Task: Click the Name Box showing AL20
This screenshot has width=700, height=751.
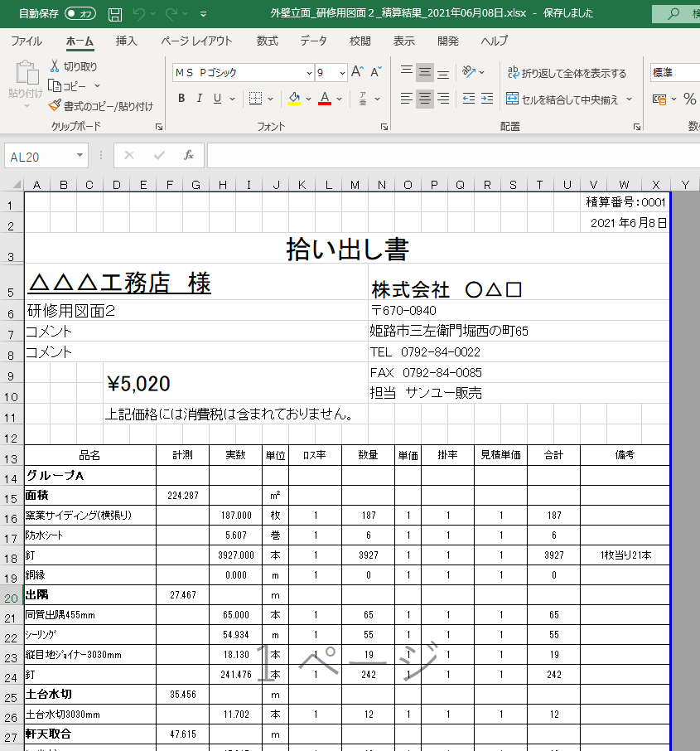Action: pyautogui.click(x=40, y=157)
